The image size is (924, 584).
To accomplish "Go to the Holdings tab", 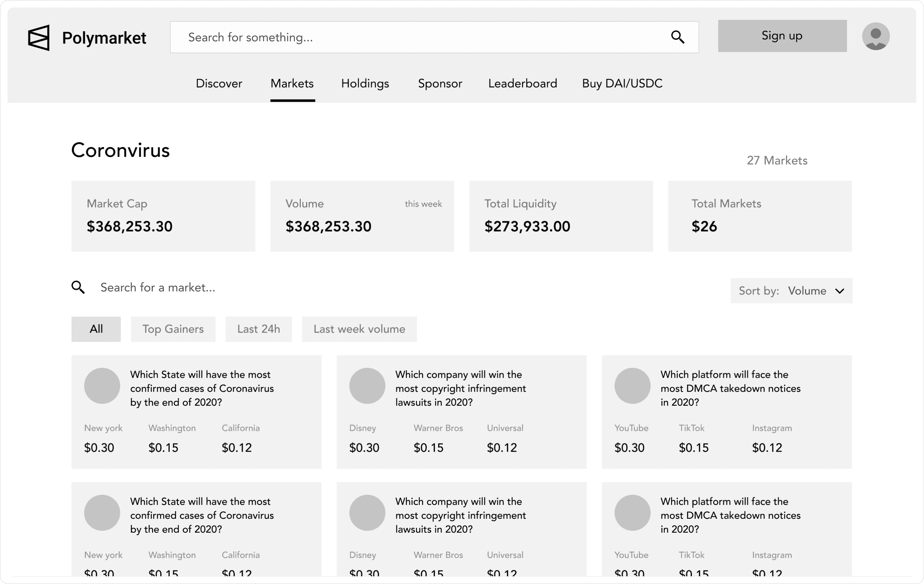I will [x=365, y=83].
